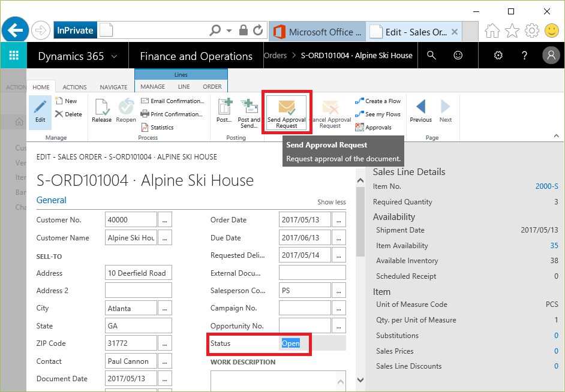Delete the current sales order
This screenshot has width=565, height=392.
click(68, 114)
